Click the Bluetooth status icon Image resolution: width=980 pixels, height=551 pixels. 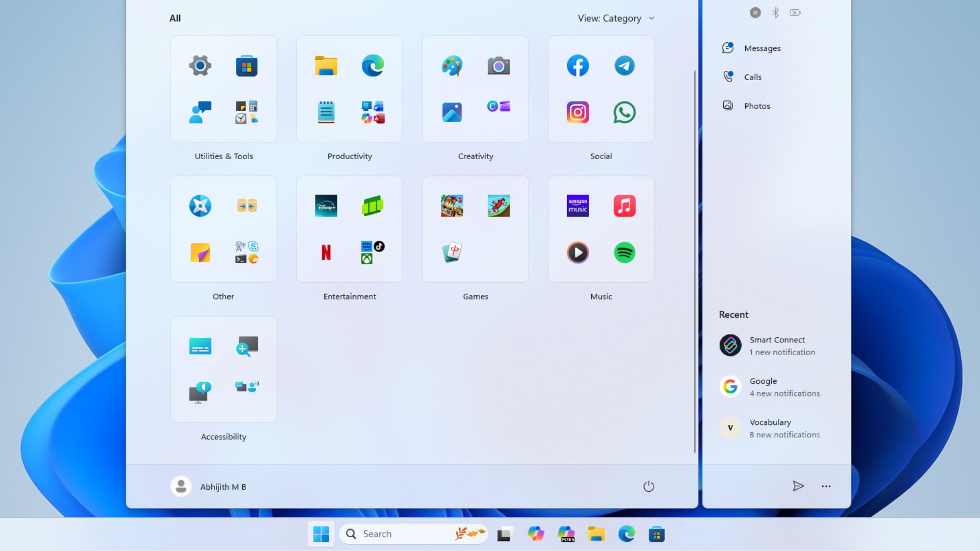(x=776, y=13)
